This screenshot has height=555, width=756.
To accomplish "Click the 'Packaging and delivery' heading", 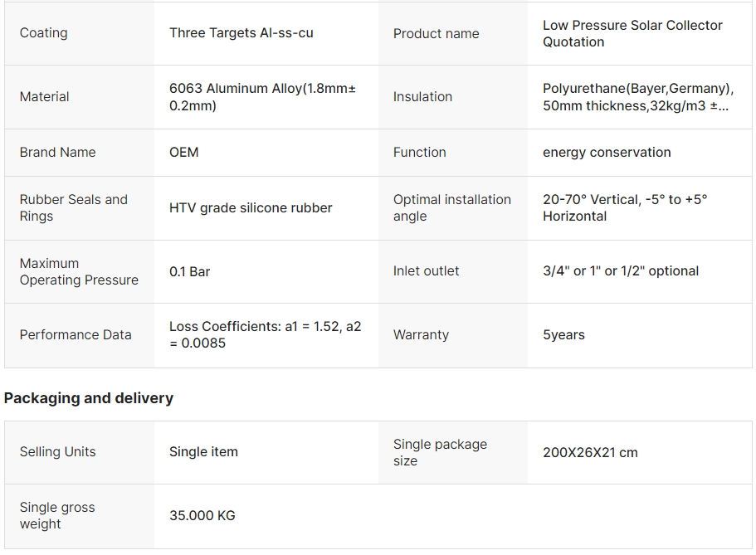I will [89, 398].
